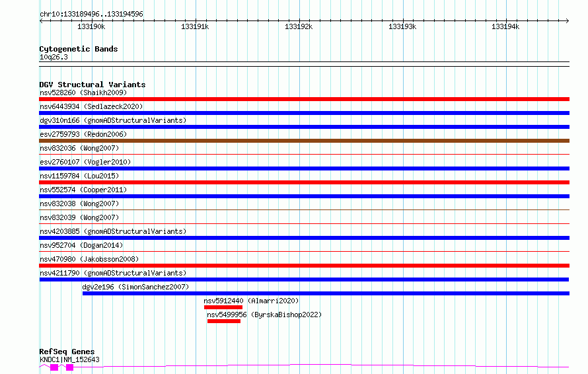
Task: Click the 133191k ruler label
Action: [195, 26]
